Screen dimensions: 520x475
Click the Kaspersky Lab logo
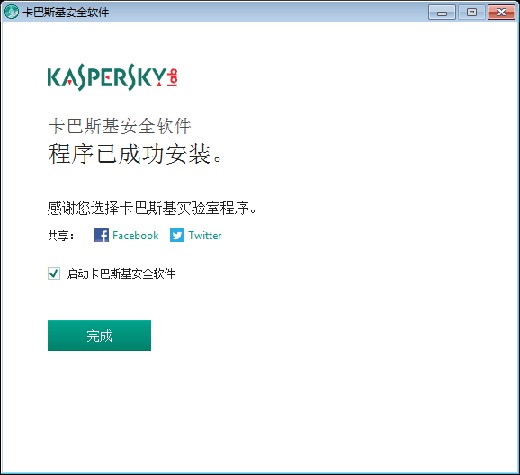coord(113,77)
